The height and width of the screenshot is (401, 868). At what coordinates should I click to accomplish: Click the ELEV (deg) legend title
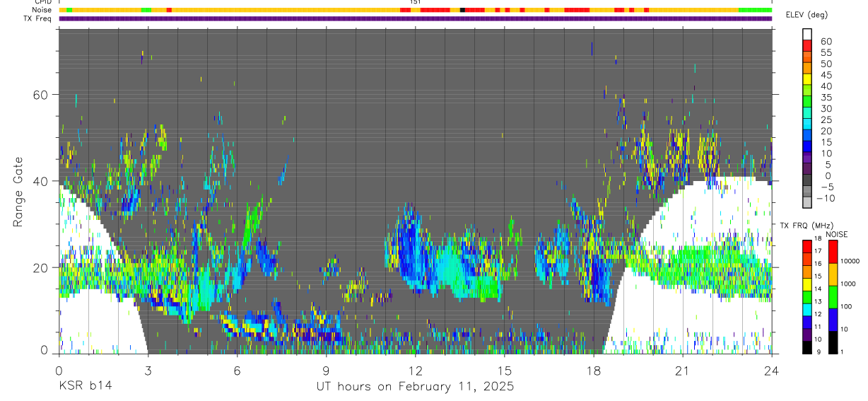pyautogui.click(x=807, y=15)
